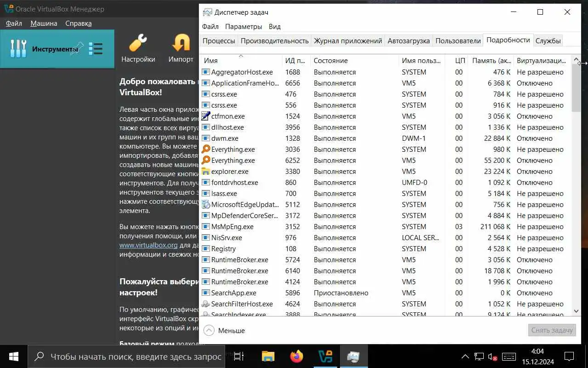This screenshot has width=588, height=368.
Task: Click the muted volume icon in tray
Action: coord(493,356)
